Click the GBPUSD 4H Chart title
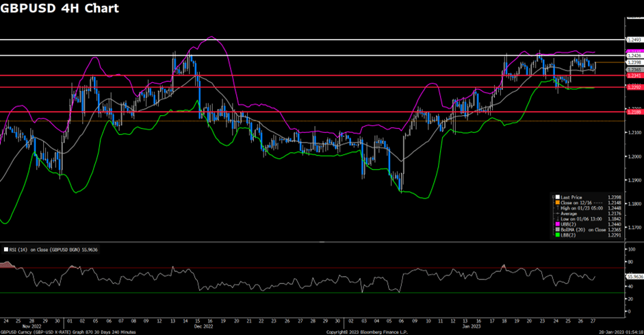644x335 pixels. (60, 9)
